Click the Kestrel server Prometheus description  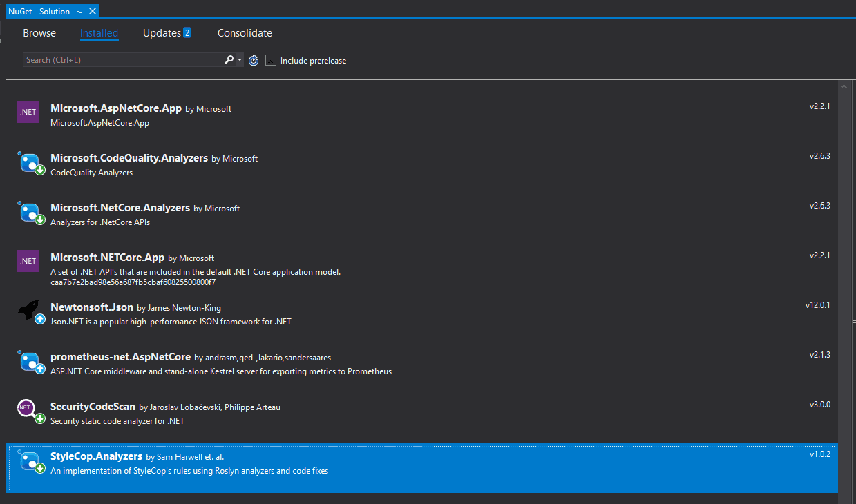coord(221,371)
